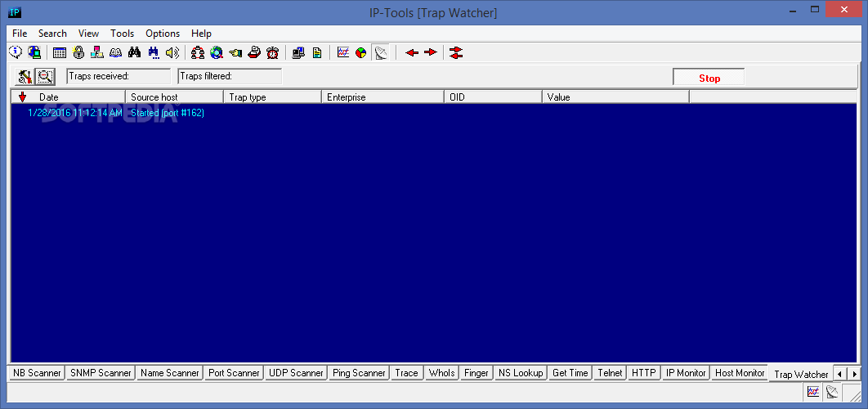Open trap watcher settings tools icon
868x409 pixels.
click(x=25, y=76)
